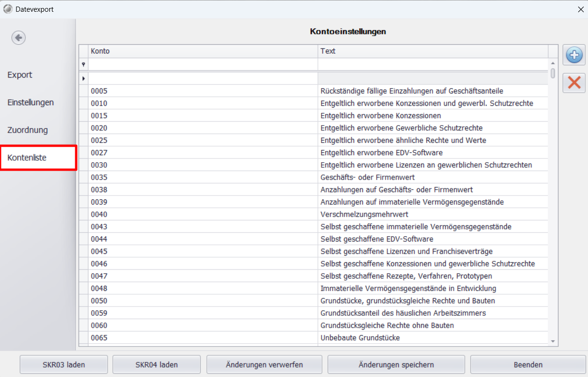588x377 pixels.
Task: Select account 0040 cell
Action: click(203, 214)
